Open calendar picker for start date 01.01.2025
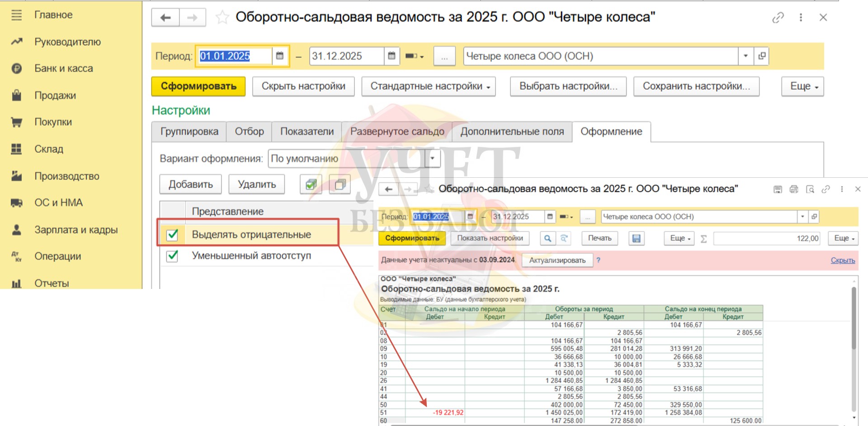868x426 pixels. pos(280,56)
